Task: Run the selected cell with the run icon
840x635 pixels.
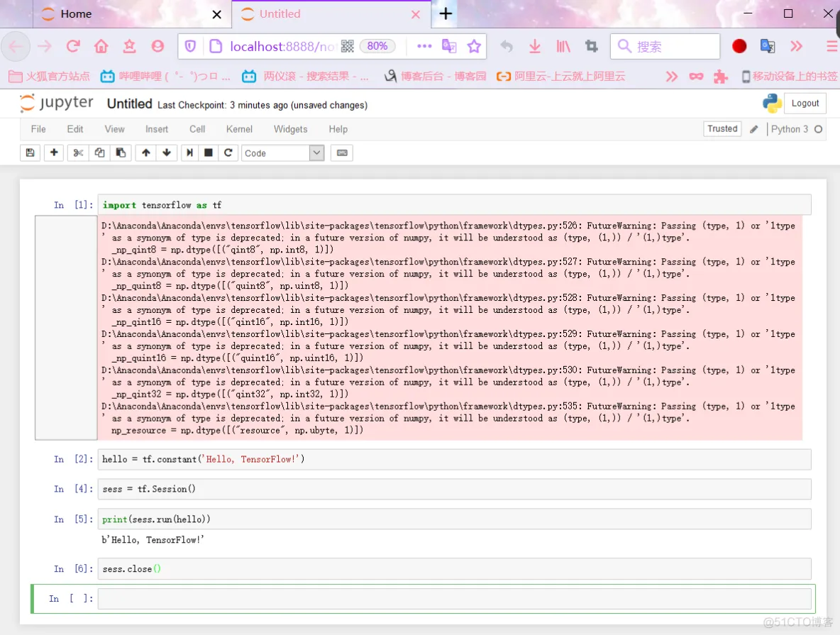Action: (189, 153)
